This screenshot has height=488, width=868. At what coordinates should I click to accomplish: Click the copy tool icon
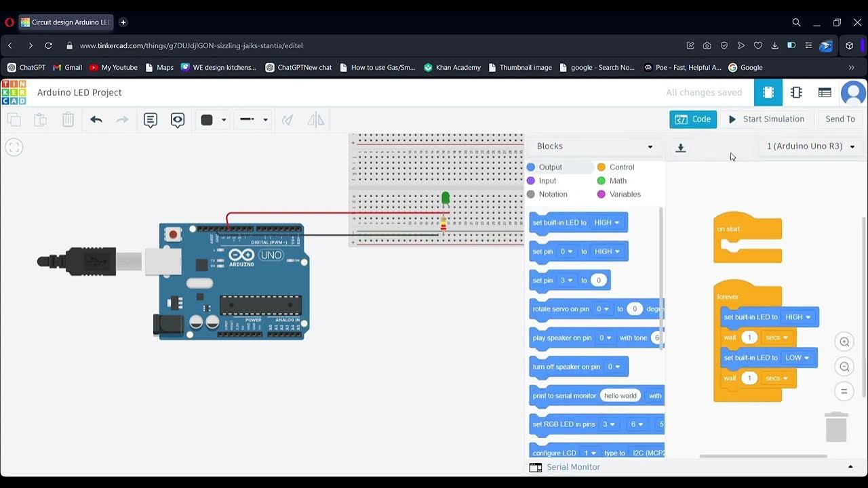pyautogui.click(x=14, y=120)
